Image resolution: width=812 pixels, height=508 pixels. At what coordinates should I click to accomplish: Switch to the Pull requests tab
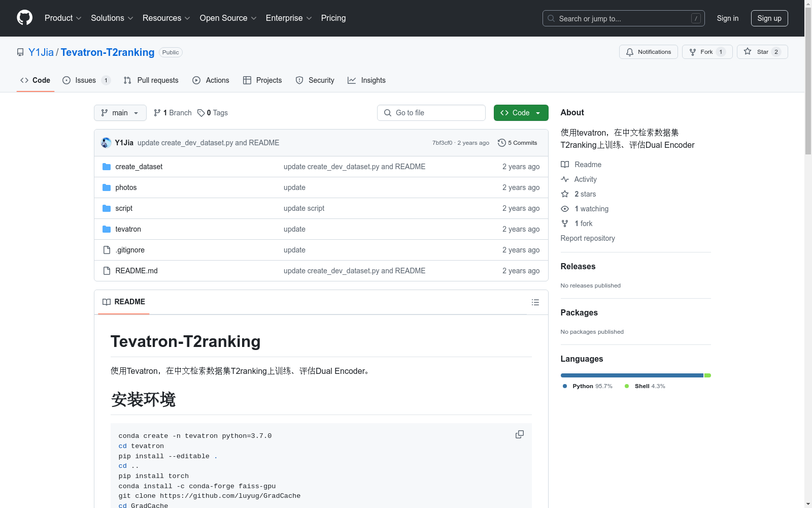pyautogui.click(x=151, y=80)
